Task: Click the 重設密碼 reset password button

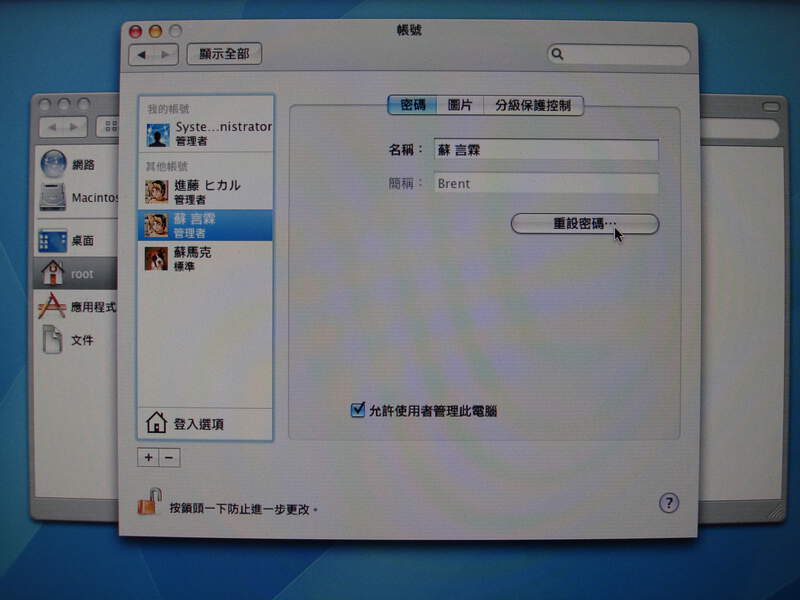Action: click(585, 224)
